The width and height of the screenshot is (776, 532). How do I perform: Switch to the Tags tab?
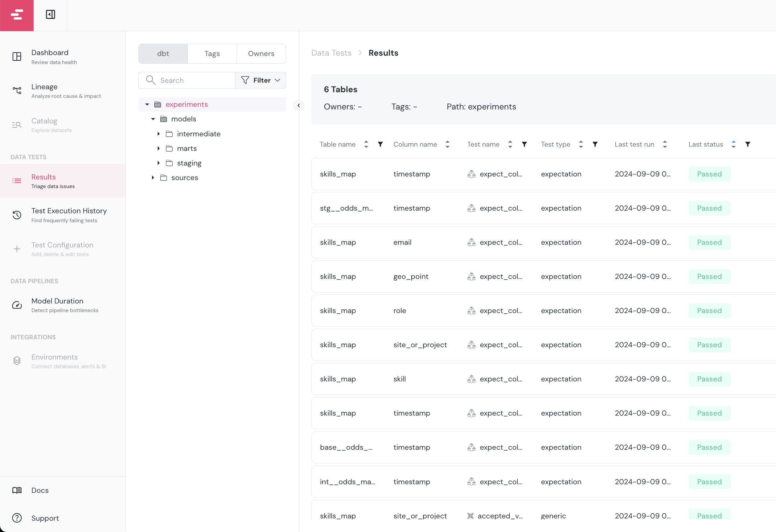coord(212,54)
